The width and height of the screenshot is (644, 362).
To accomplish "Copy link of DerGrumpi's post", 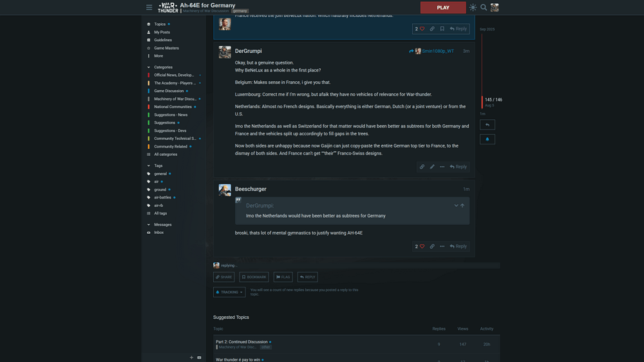I will pos(422,167).
